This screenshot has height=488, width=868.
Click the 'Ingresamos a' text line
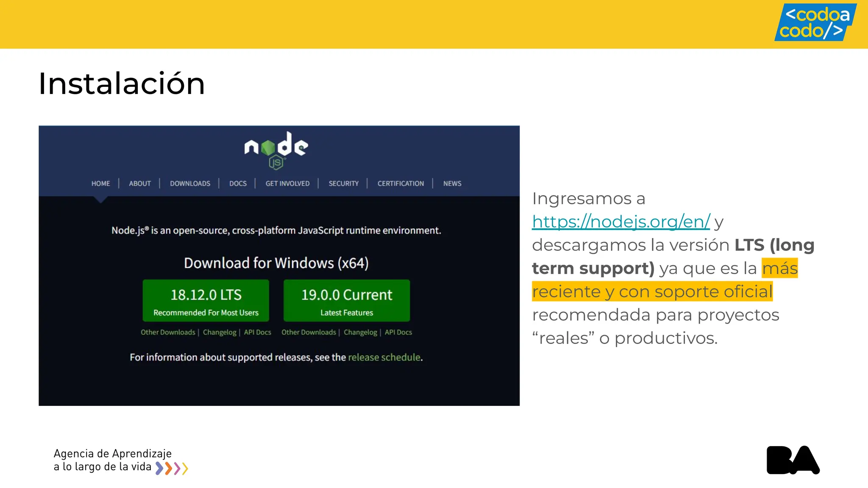tap(589, 198)
